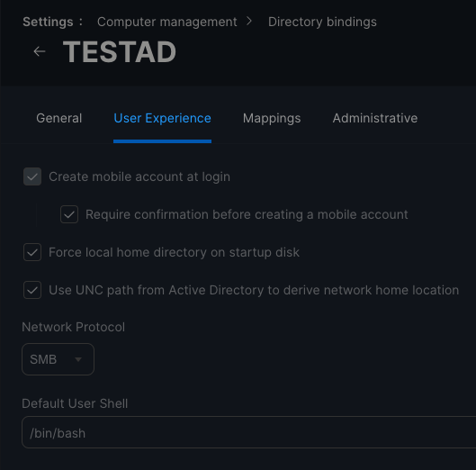Viewport: 476px width, 470px height.
Task: Open the Mappings tab
Action: click(272, 118)
